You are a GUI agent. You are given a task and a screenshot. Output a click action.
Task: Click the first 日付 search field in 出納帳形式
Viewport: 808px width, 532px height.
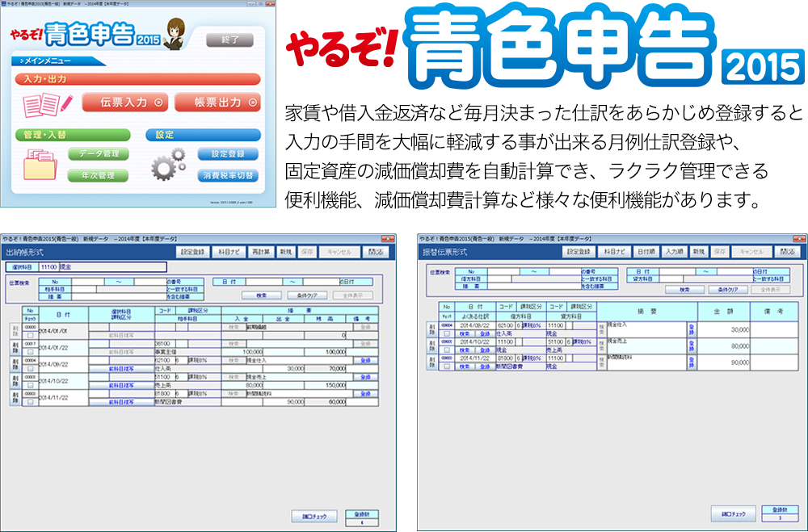click(x=264, y=282)
